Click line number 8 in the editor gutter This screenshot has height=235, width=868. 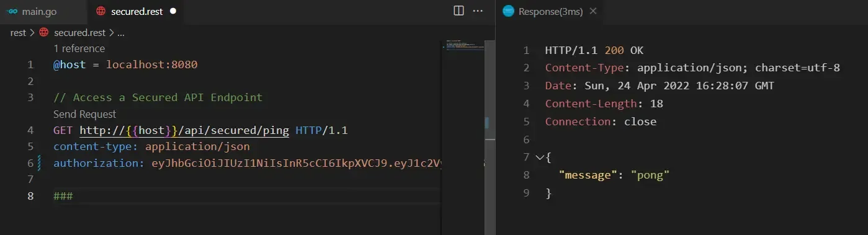pyautogui.click(x=30, y=196)
